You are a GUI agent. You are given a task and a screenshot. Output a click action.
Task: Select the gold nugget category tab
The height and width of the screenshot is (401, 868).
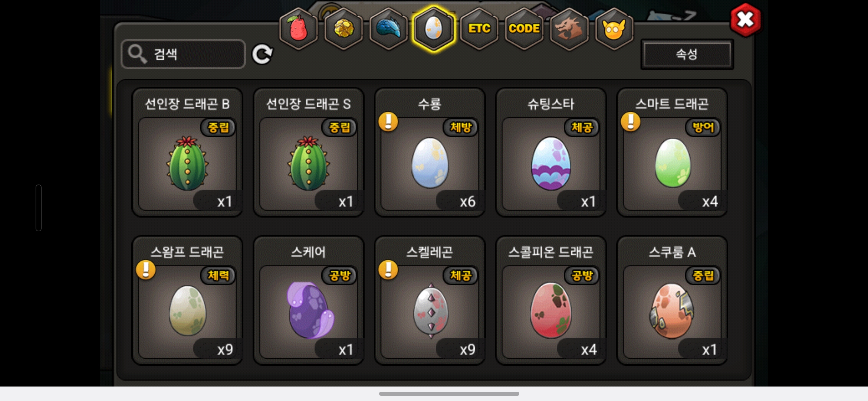coord(344,29)
